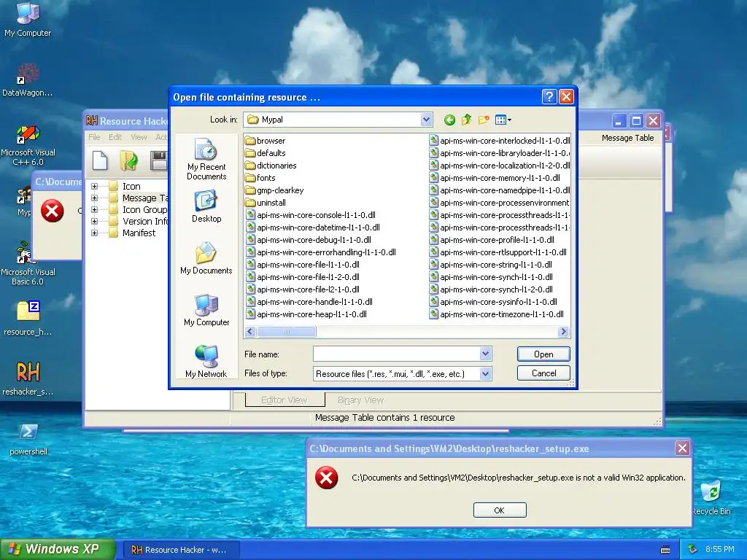Click the Open file icon in Resource Hacker
The image size is (747, 560).
(x=128, y=160)
